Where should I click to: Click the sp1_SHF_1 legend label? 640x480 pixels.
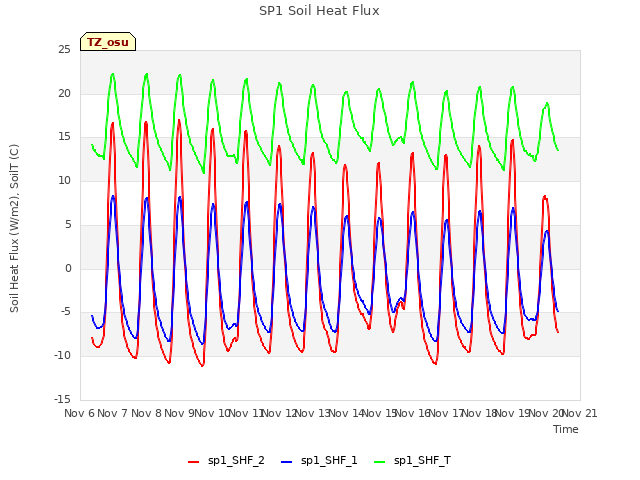(x=329, y=460)
